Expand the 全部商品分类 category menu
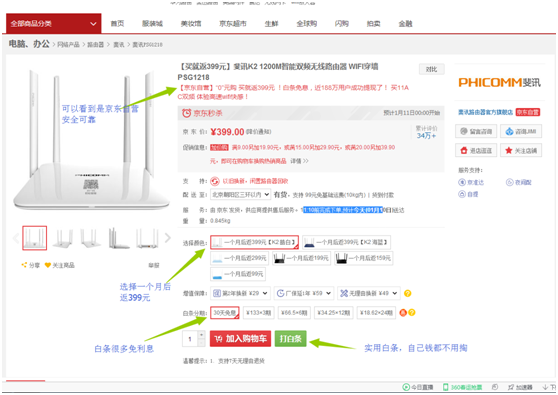This screenshot has height=395, width=558. [x=53, y=24]
